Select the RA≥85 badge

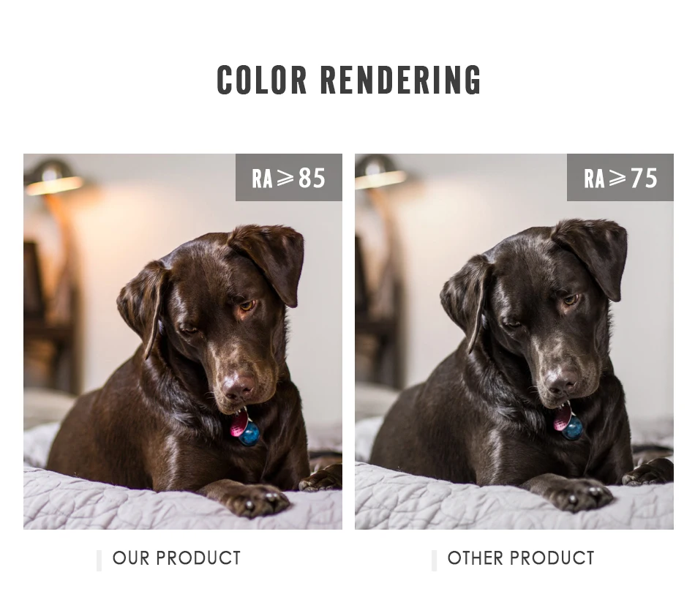(x=288, y=177)
